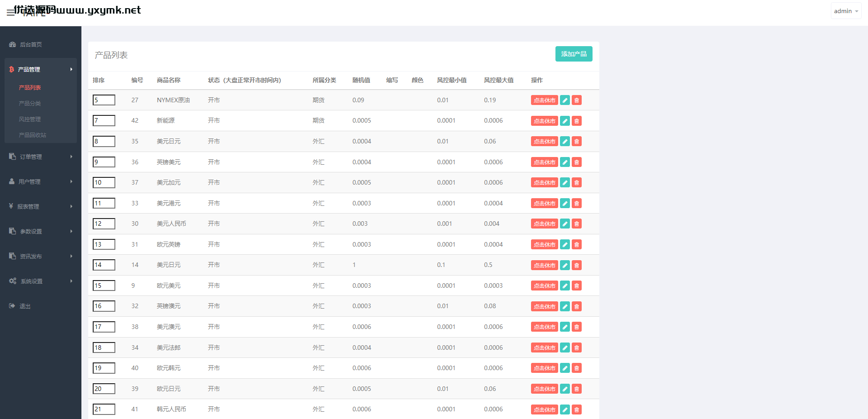Screen dimensions: 868x419
Task: Click 点击休市 for NYMEX原油
Action: [545, 100]
